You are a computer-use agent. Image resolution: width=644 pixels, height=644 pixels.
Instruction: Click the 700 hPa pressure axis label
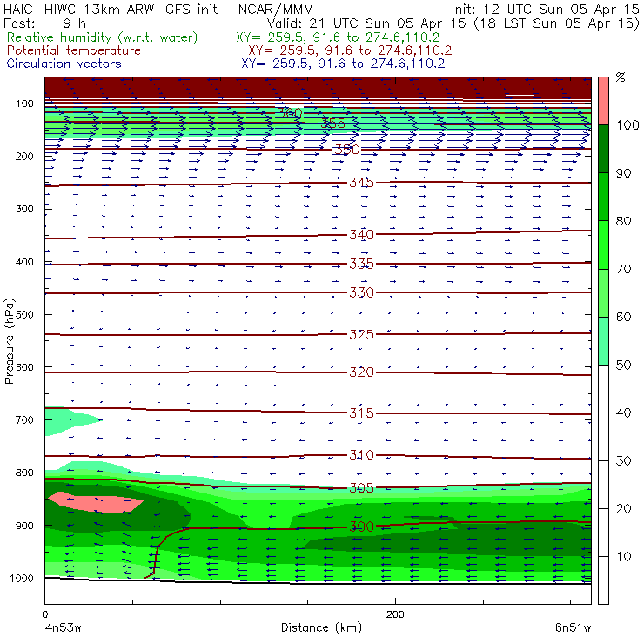click(x=24, y=420)
